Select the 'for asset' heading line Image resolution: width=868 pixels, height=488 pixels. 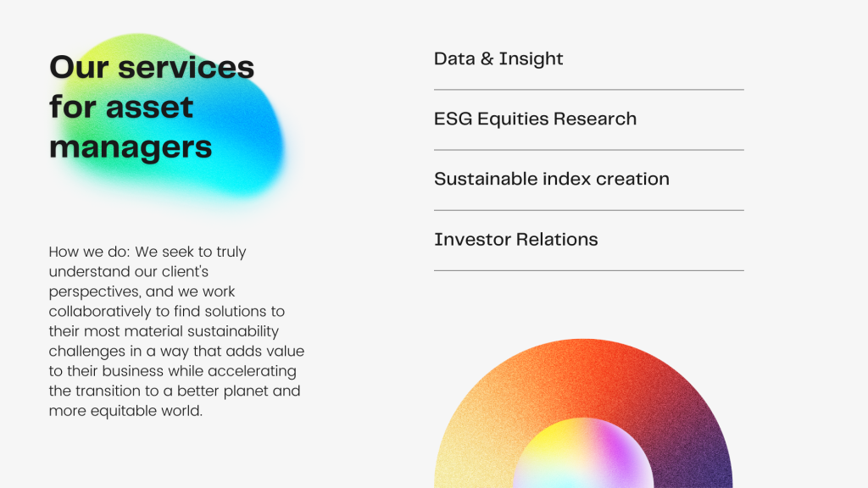tap(121, 108)
